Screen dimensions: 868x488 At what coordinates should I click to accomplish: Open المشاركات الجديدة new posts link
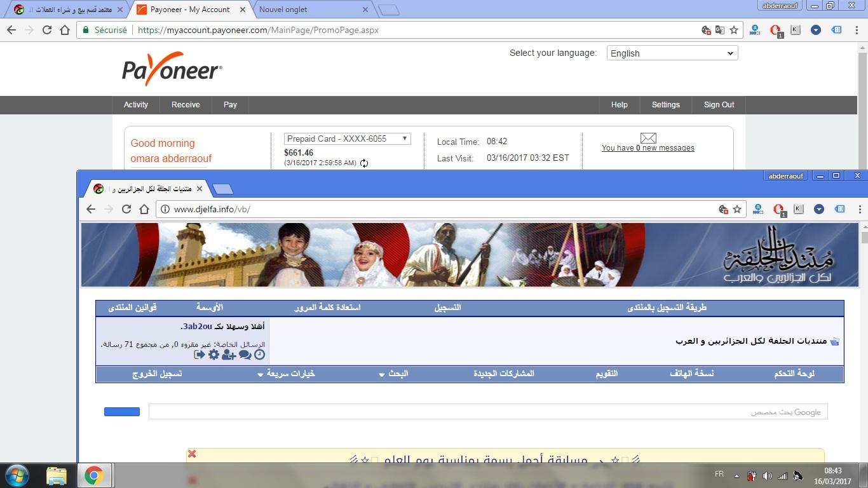pyautogui.click(x=504, y=374)
